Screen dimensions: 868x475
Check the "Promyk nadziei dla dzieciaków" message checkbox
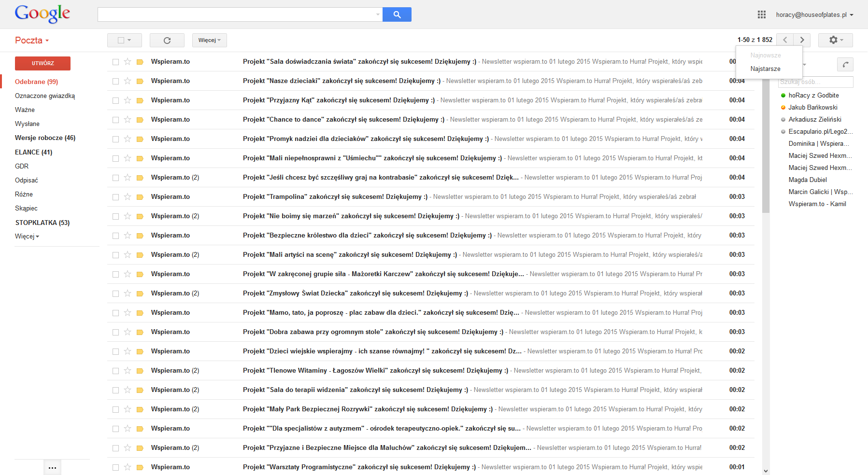pyautogui.click(x=115, y=139)
